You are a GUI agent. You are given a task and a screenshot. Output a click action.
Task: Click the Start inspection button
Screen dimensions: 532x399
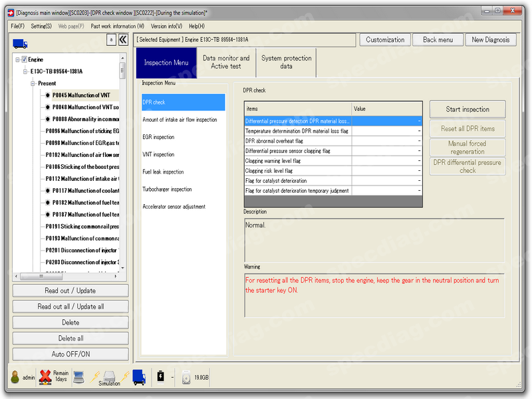tap(467, 109)
